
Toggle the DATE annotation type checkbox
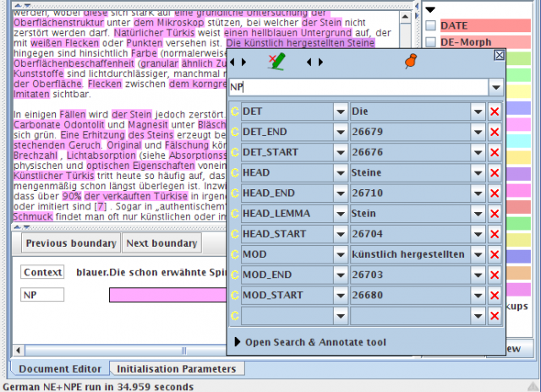click(431, 26)
